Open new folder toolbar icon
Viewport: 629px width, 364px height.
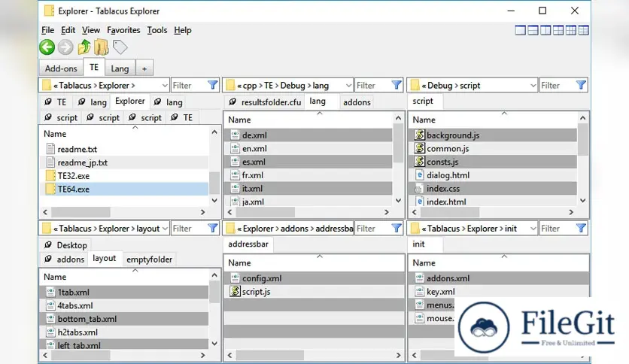coord(101,47)
